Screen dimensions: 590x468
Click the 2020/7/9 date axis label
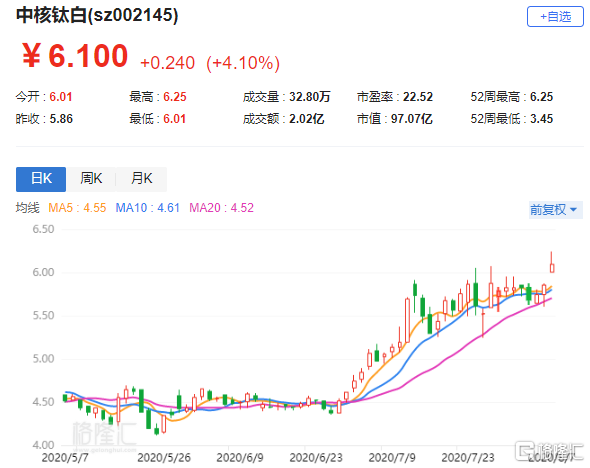click(x=392, y=458)
